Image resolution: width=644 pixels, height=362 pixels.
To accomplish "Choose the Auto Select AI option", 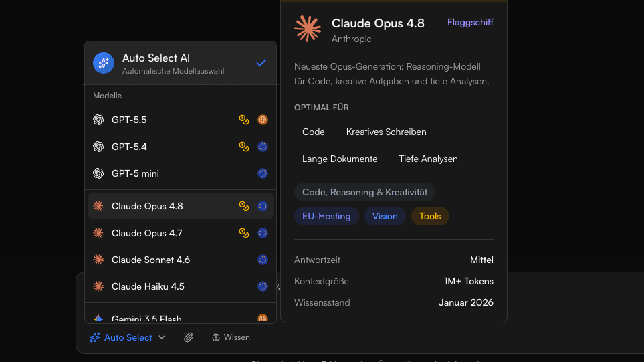I will pos(181,63).
